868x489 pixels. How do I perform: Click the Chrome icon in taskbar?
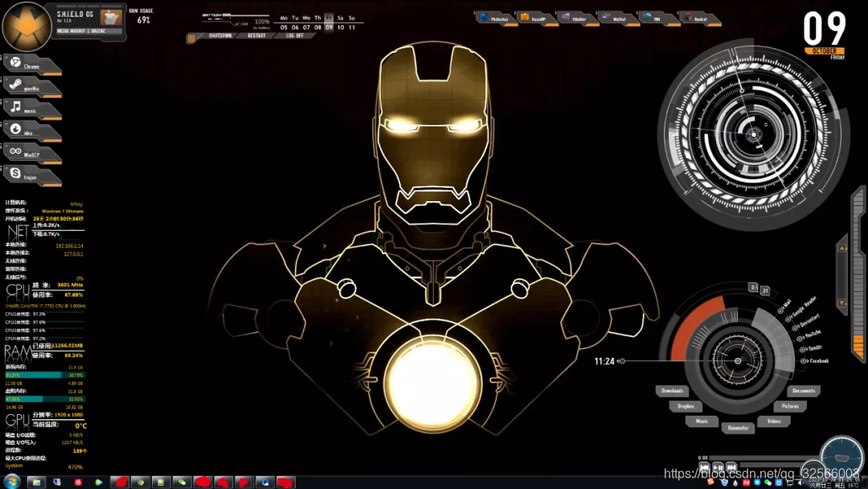[141, 483]
